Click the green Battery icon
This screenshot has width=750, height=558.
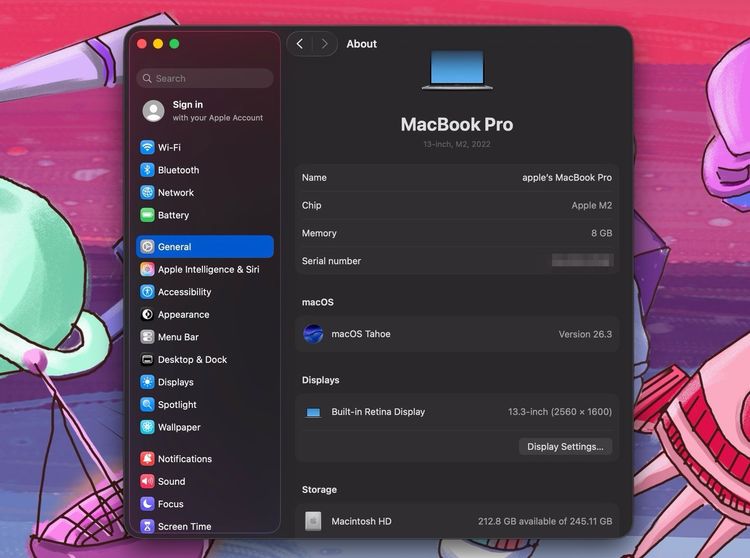click(x=147, y=215)
